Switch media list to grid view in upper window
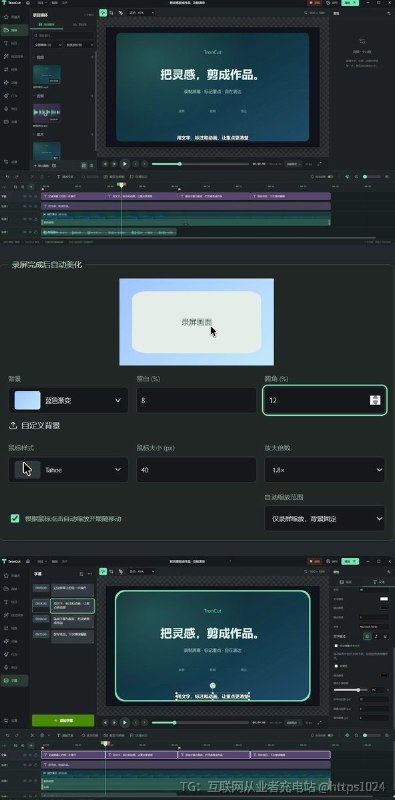This screenshot has height=800, width=395. coord(84,165)
